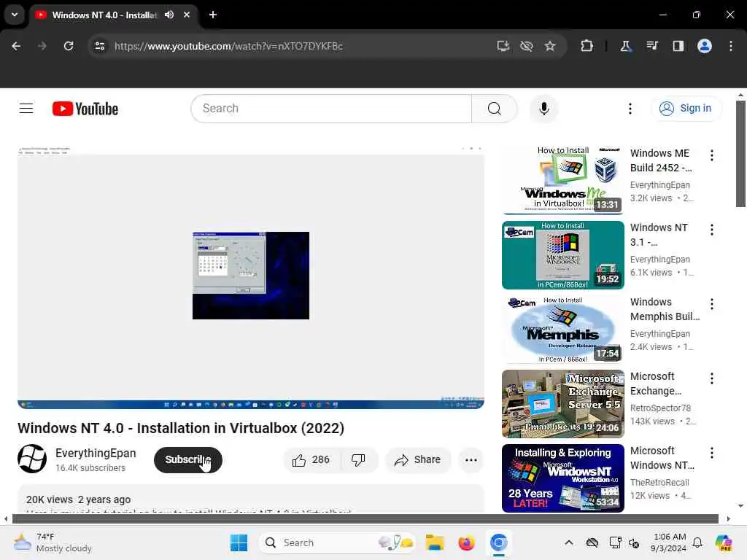Open options for Microsoft Exchange video
Viewport: 747px width, 560px height.
712,378
